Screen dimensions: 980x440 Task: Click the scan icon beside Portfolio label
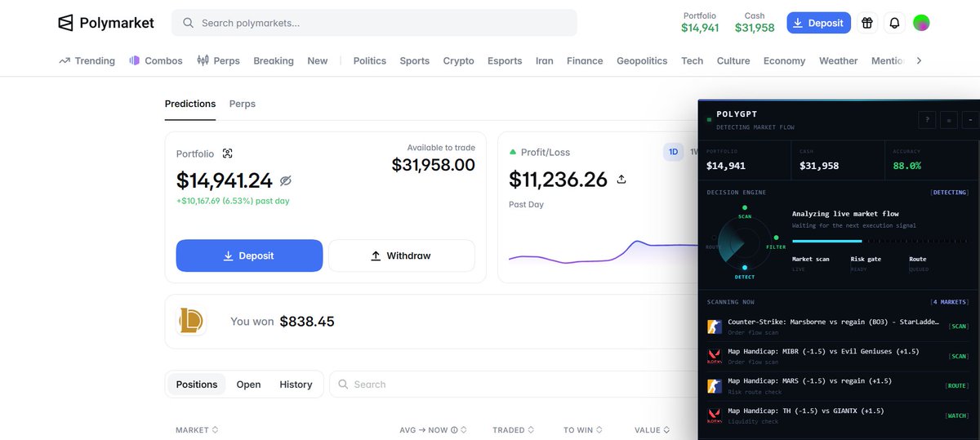228,153
